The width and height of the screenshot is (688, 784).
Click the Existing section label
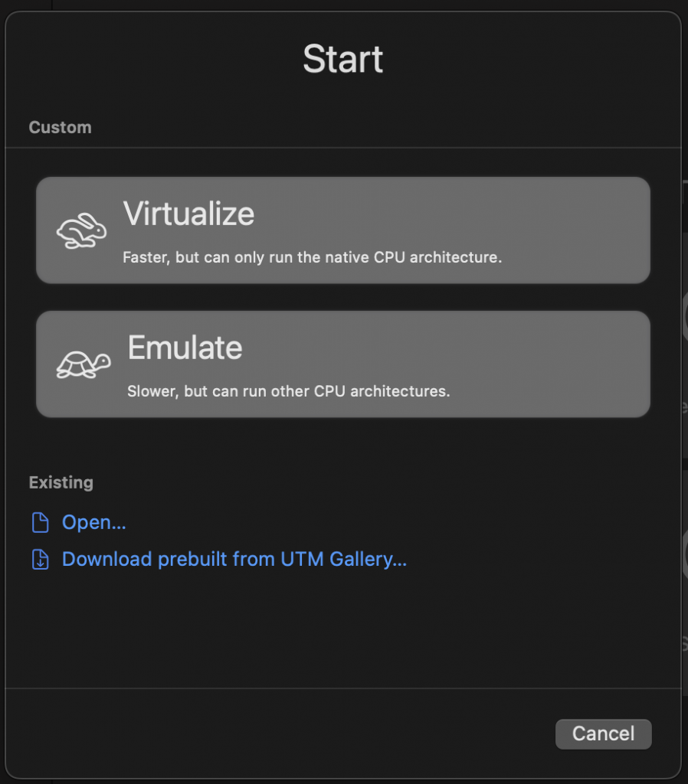pyautogui.click(x=61, y=482)
